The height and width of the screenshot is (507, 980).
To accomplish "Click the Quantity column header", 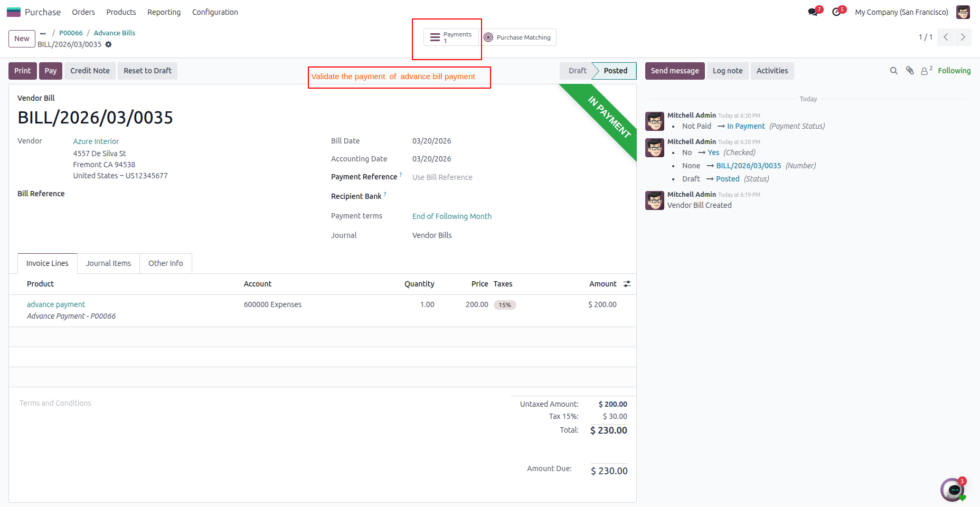I will tap(419, 284).
